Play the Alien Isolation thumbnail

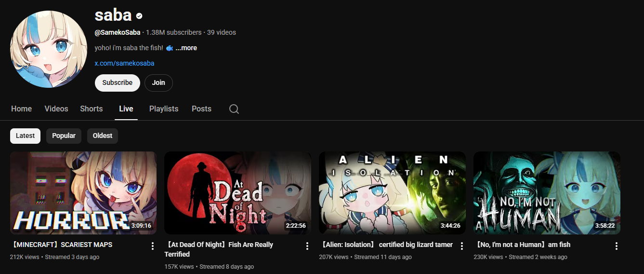(392, 193)
